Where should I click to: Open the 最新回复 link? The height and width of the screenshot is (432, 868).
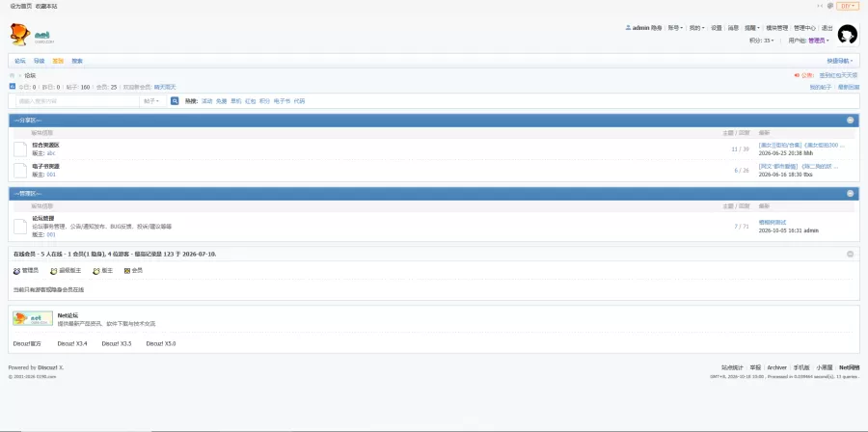[x=849, y=87]
